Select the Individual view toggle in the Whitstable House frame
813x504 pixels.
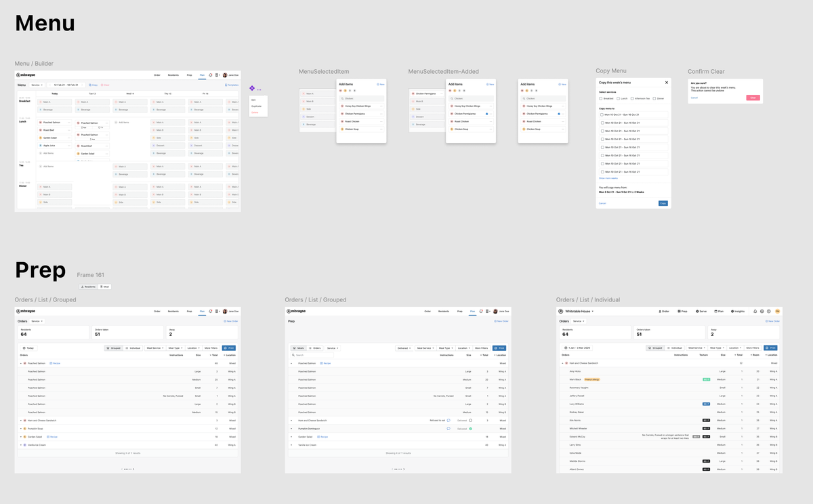click(675, 348)
